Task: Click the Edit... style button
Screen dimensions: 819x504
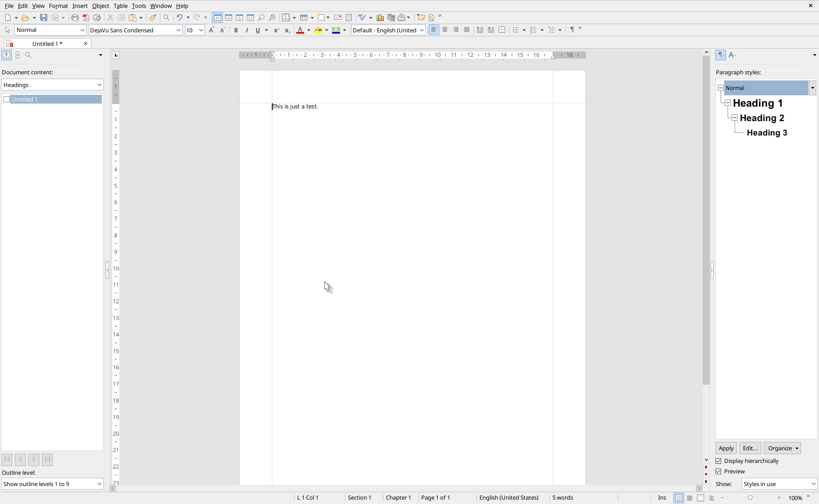Action: [x=750, y=448]
